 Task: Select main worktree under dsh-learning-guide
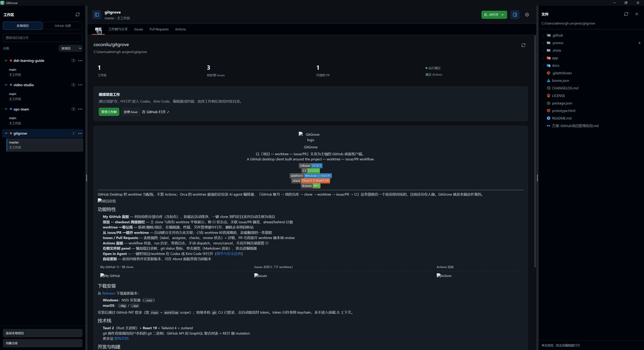pyautogui.click(x=44, y=72)
